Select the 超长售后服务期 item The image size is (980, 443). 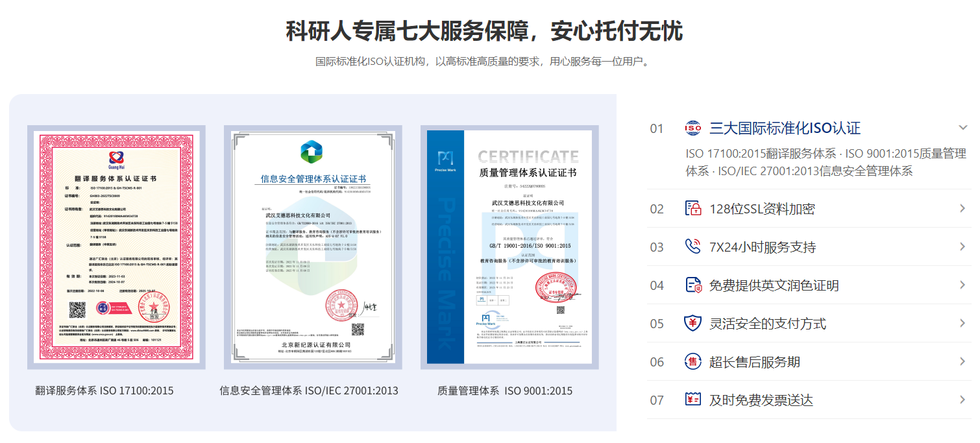(755, 362)
